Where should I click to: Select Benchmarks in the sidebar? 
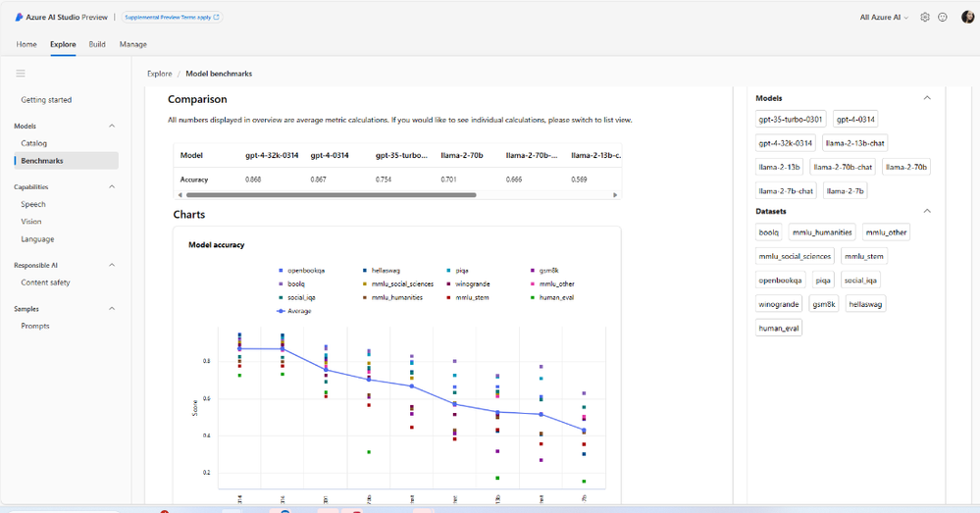click(x=66, y=161)
